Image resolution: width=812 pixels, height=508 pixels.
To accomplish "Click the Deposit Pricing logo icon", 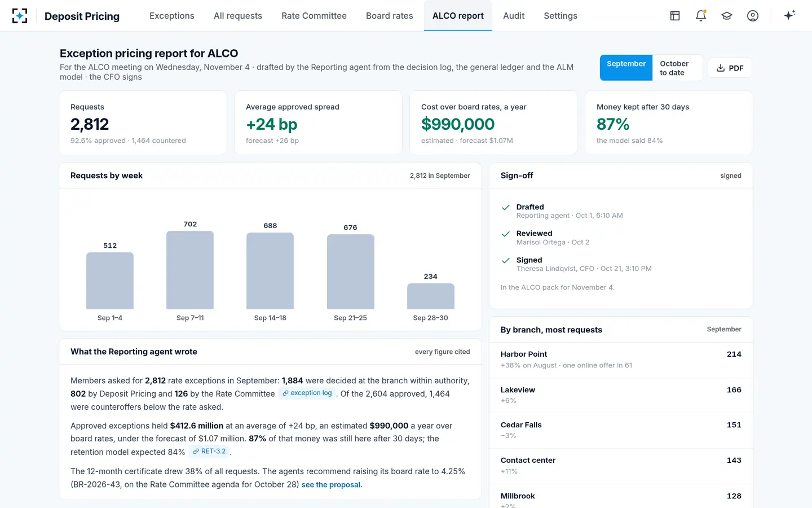I will (x=20, y=16).
